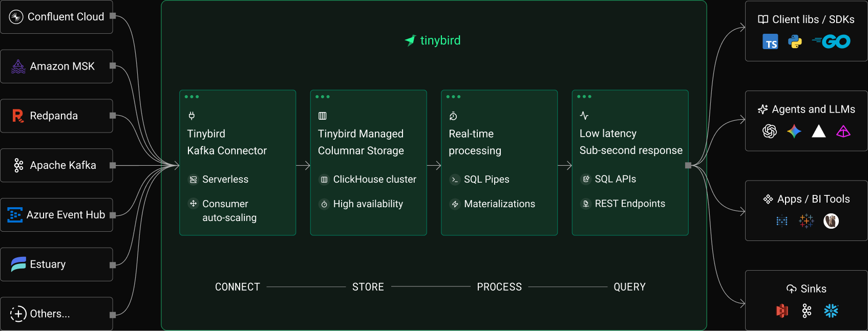The height and width of the screenshot is (331, 868).
Task: Click the Materializations lightning icon
Action: pyautogui.click(x=455, y=204)
